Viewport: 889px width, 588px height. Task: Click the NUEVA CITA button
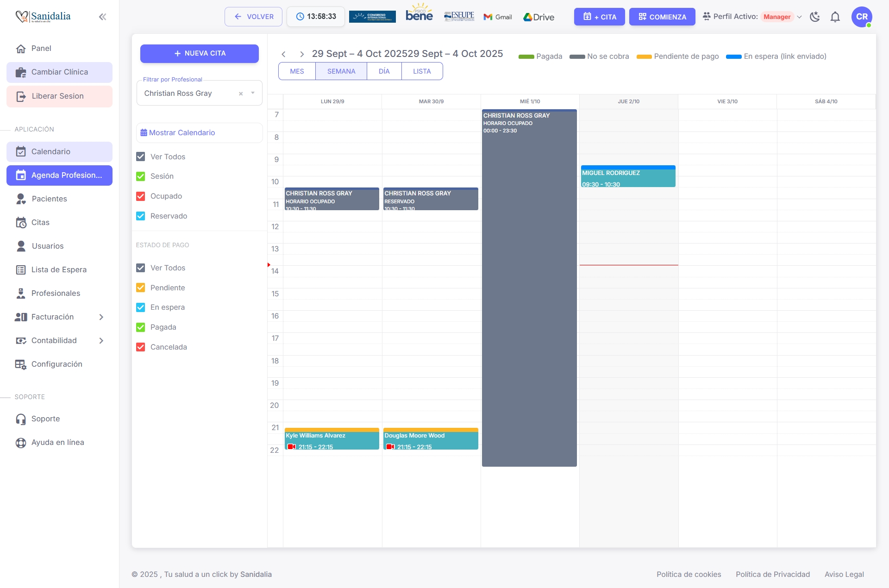pos(199,53)
